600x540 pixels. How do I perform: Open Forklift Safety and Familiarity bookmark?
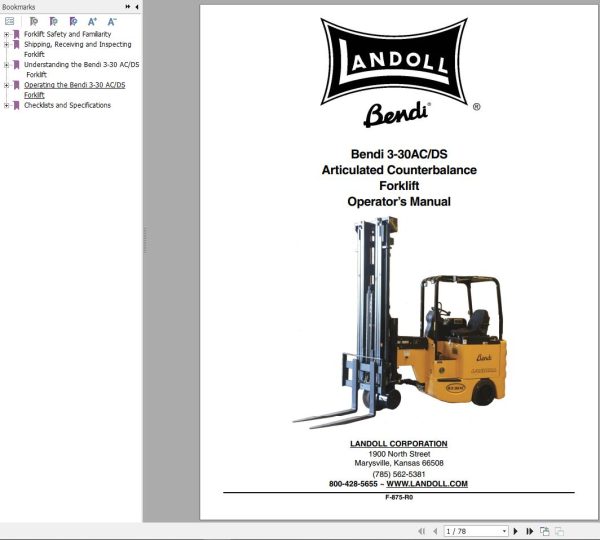67,34
